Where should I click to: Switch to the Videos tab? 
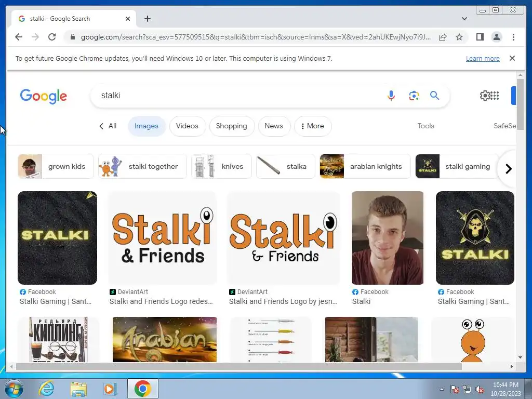point(187,126)
